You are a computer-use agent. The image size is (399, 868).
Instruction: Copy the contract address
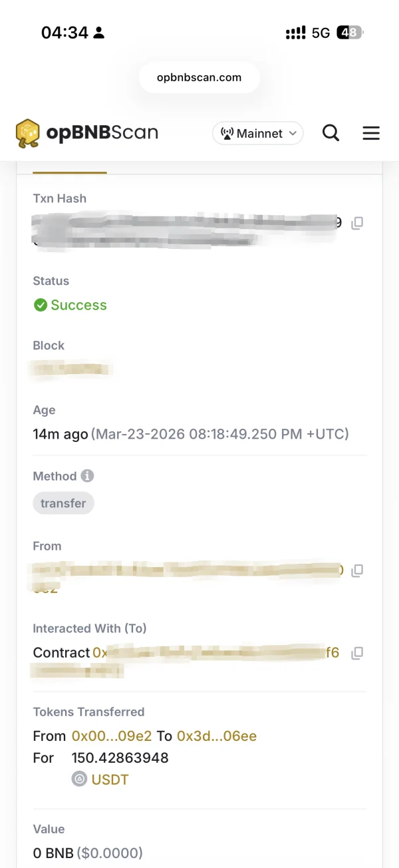click(357, 653)
